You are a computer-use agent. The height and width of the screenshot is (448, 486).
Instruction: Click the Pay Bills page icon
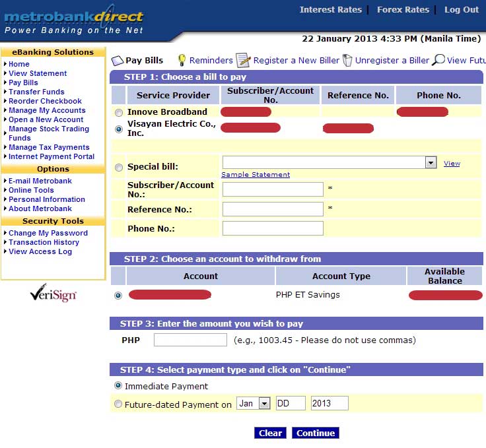coord(117,61)
